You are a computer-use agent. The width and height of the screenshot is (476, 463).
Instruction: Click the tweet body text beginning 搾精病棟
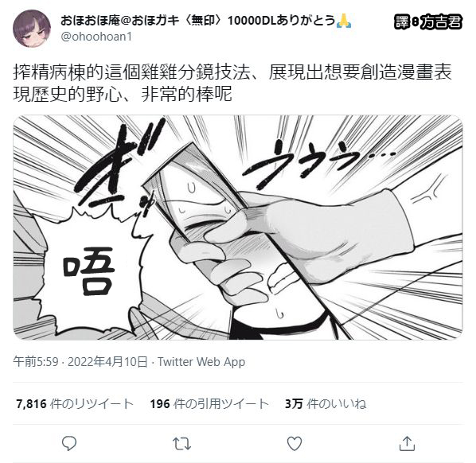tap(232, 83)
